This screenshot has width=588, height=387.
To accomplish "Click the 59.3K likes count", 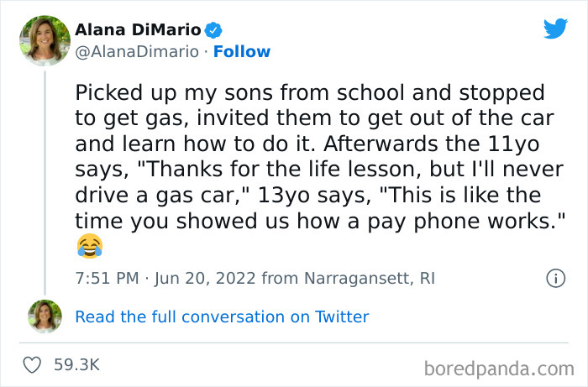I will [76, 364].
